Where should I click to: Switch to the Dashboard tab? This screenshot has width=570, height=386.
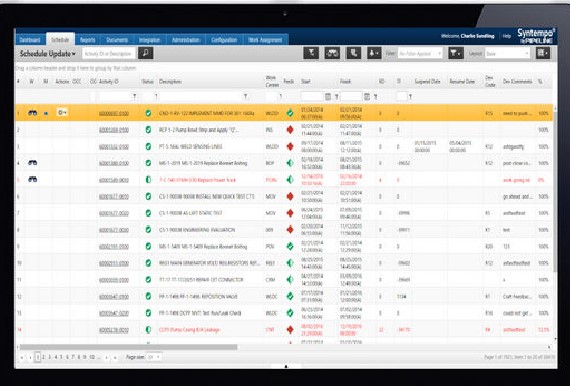click(30, 40)
